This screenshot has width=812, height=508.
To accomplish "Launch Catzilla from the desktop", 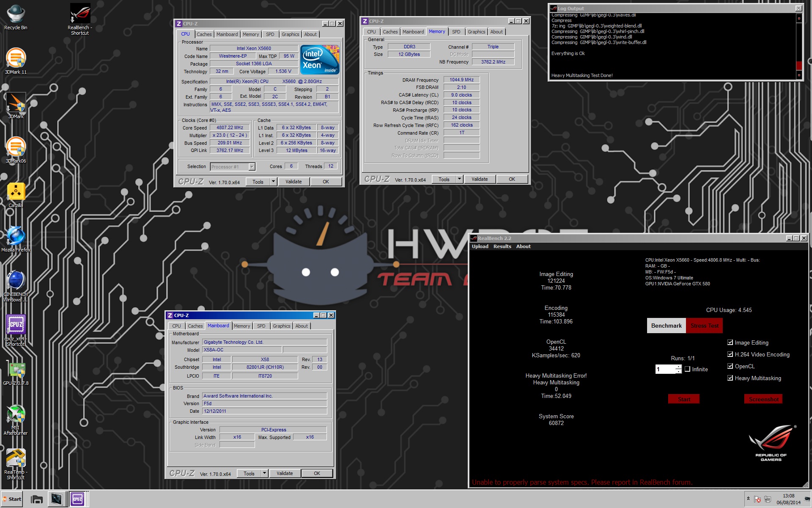I will pyautogui.click(x=16, y=195).
